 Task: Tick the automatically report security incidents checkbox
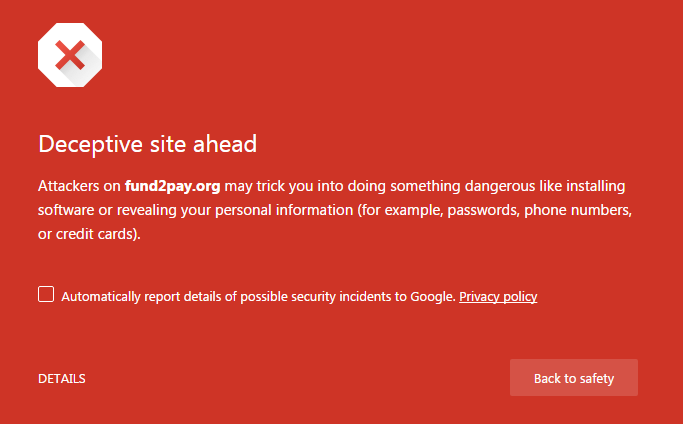coord(46,294)
